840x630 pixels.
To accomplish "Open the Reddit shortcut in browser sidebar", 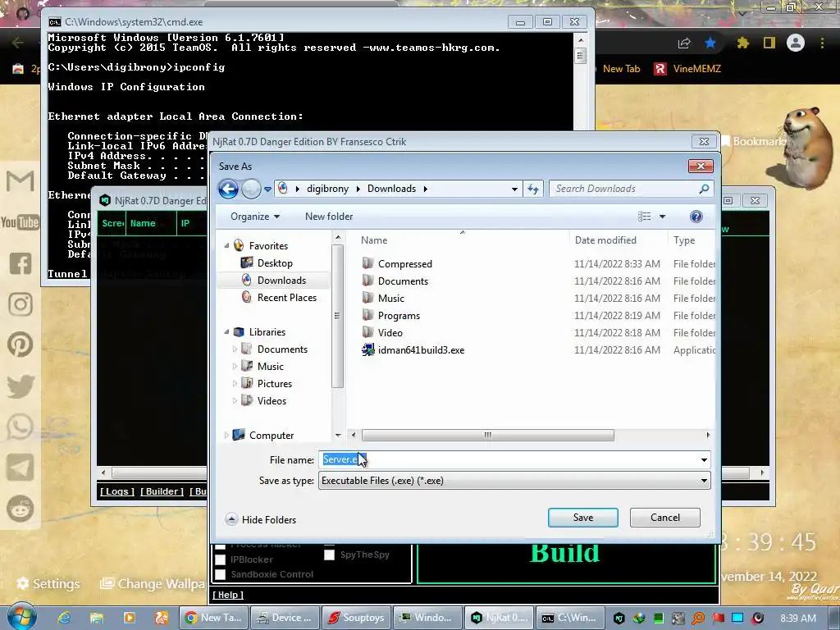I will coord(21,509).
